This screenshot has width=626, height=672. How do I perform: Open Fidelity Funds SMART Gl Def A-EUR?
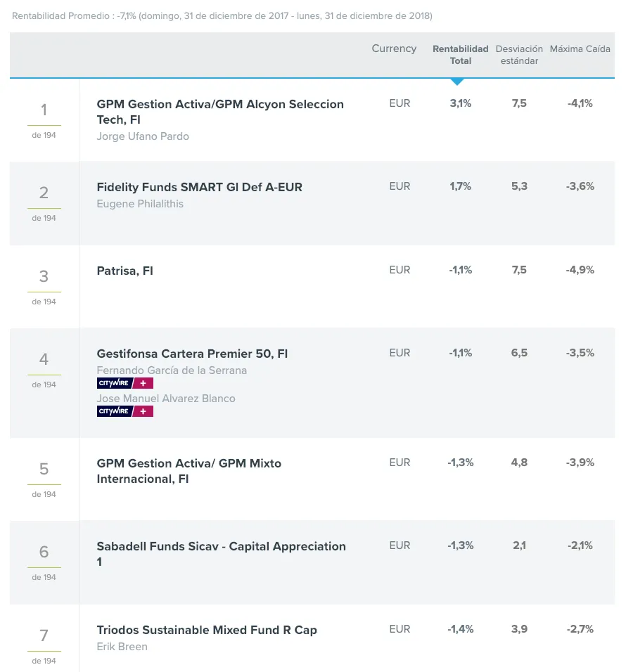point(199,187)
